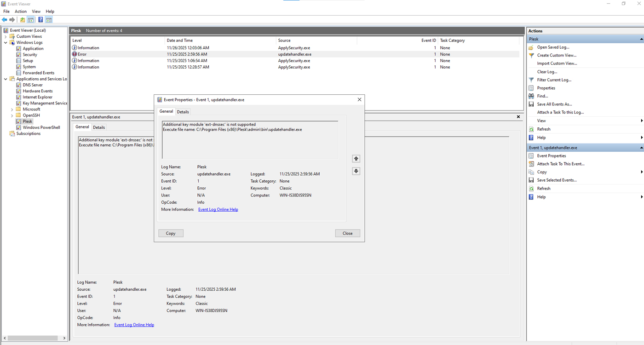Image resolution: width=644 pixels, height=345 pixels.
Task: Click the toolbar Help question-mark icon
Action: point(40,20)
